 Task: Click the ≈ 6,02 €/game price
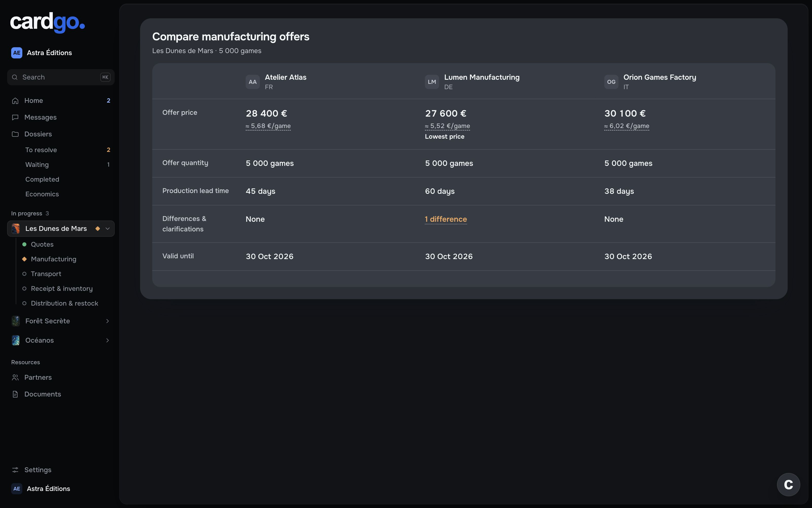(x=627, y=126)
